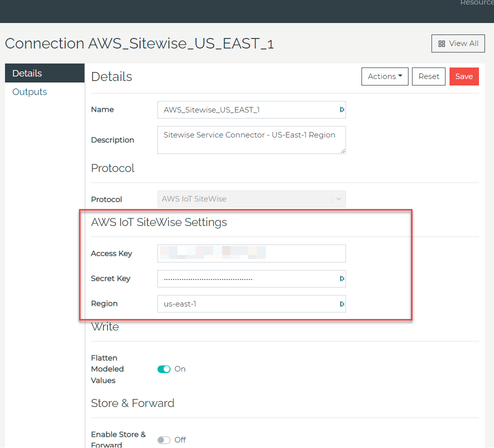Viewport: 494px width, 448px height.
Task: Click the reference icon in the Region field
Action: 342,304
